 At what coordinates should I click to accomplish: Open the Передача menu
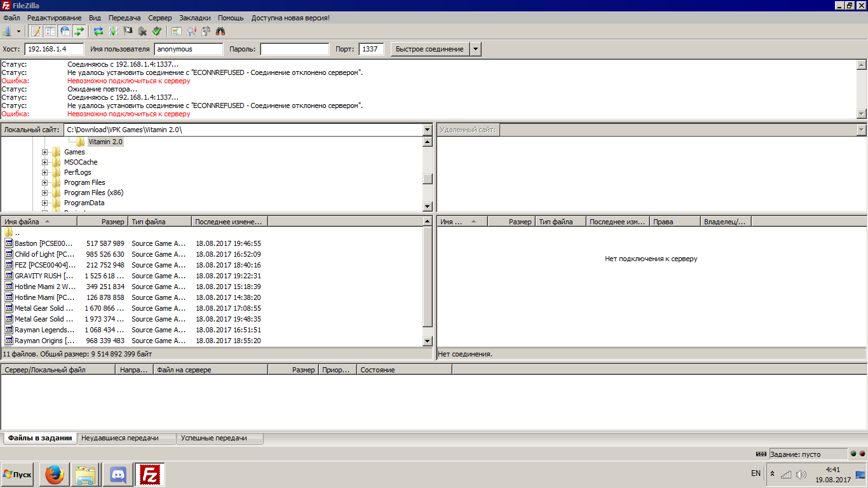pos(125,18)
